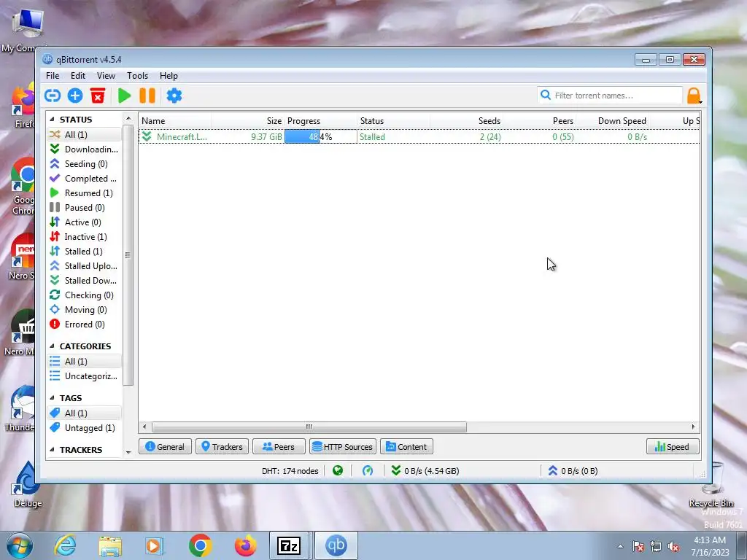
Task: Select the Untagged (1) tag filter
Action: point(84,427)
